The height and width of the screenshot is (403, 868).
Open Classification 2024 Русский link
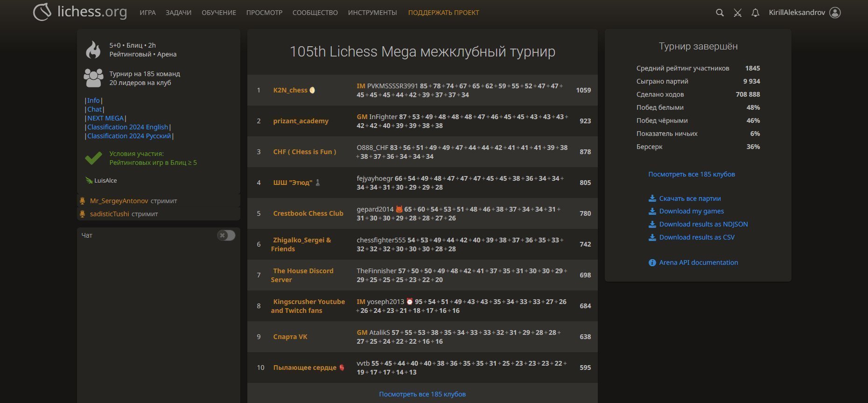tap(129, 136)
